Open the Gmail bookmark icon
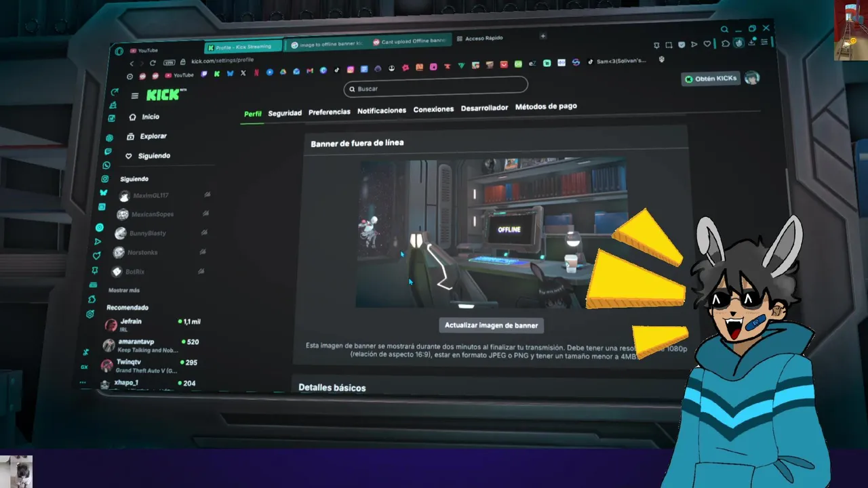868x488 pixels. click(310, 70)
